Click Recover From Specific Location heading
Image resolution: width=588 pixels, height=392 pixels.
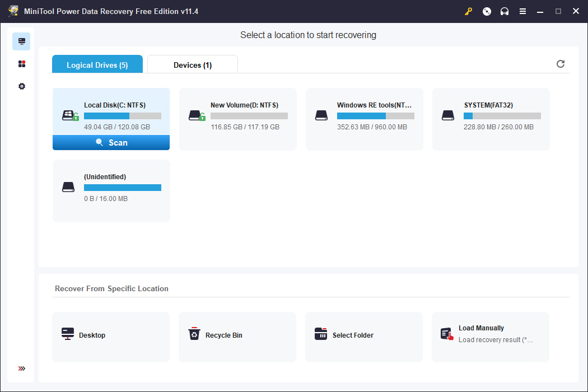tap(112, 288)
